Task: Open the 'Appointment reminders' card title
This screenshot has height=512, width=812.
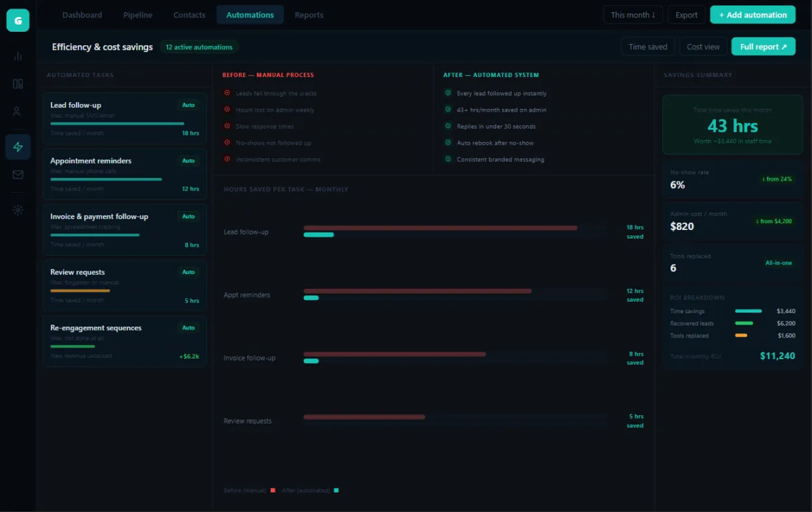Action: coord(91,161)
